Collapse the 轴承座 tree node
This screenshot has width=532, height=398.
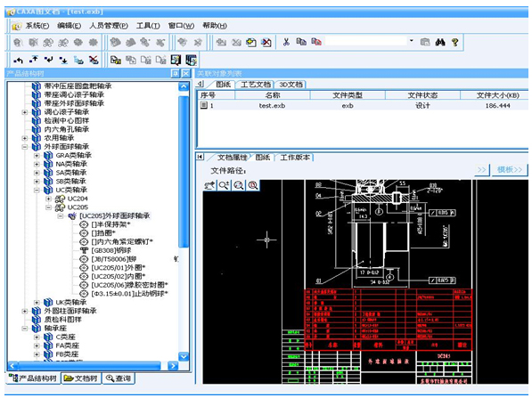coord(24,329)
